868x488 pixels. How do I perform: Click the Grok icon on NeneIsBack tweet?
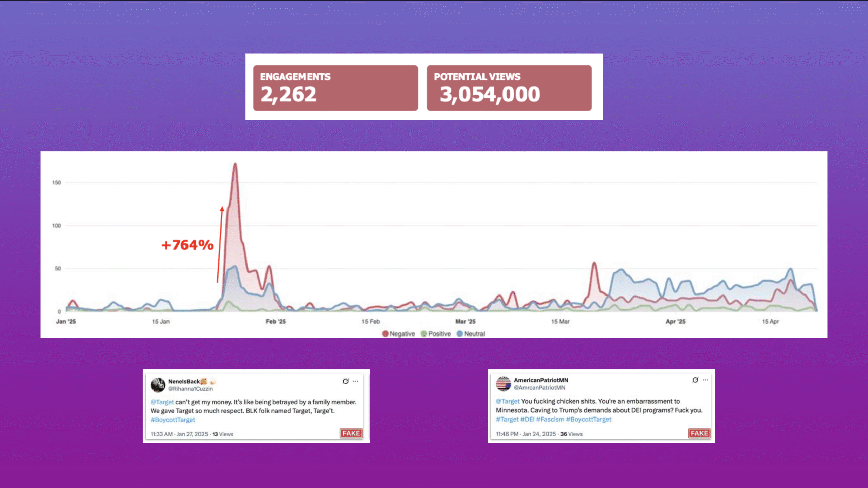click(346, 381)
